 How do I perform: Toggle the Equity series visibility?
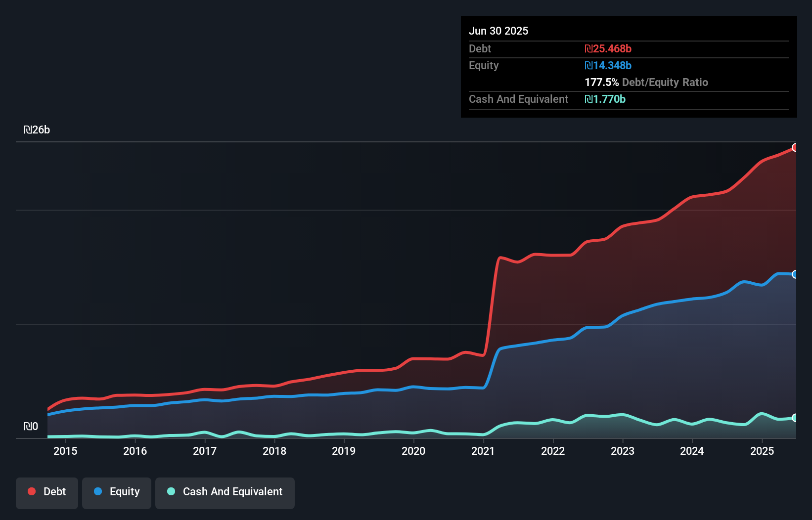pyautogui.click(x=116, y=491)
